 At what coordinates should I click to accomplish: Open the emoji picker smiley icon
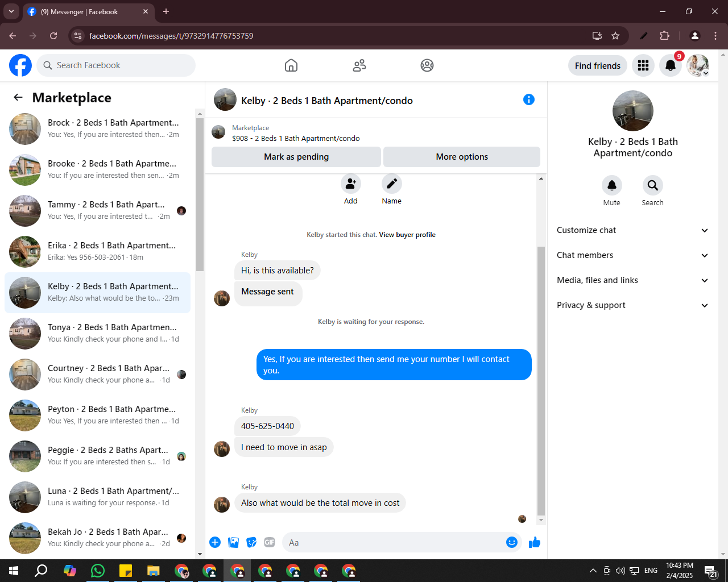tap(512, 542)
